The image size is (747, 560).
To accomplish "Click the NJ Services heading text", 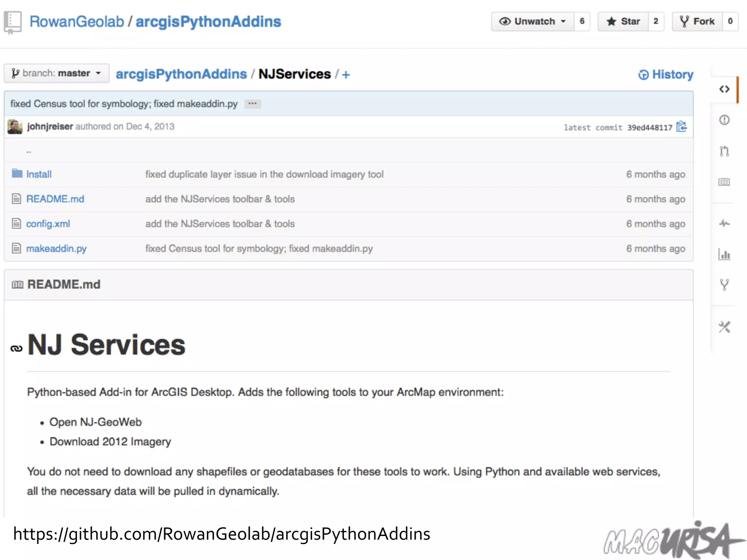I will [x=107, y=345].
